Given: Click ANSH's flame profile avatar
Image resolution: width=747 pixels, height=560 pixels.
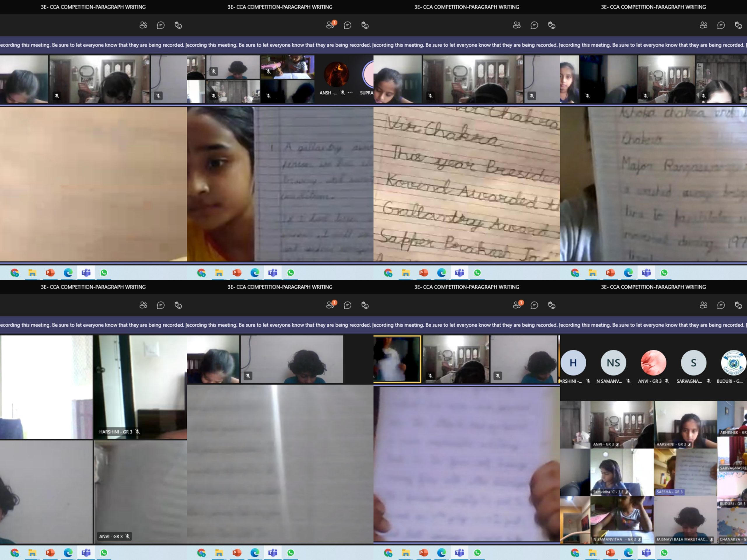Looking at the screenshot, I should point(336,74).
